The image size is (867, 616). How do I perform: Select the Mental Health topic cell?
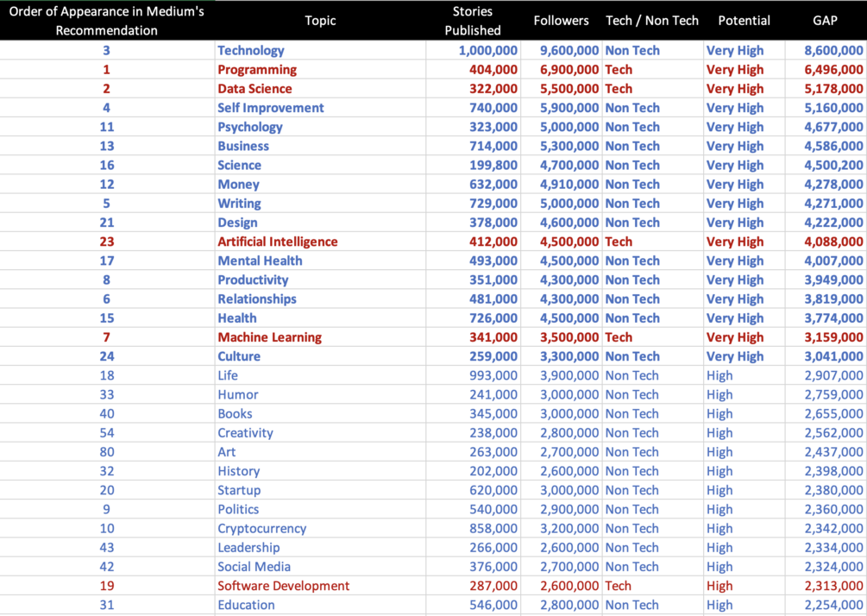[x=260, y=261]
